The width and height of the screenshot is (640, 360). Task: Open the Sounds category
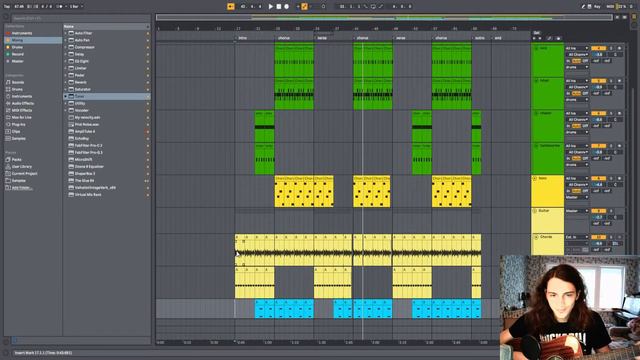(x=18, y=82)
